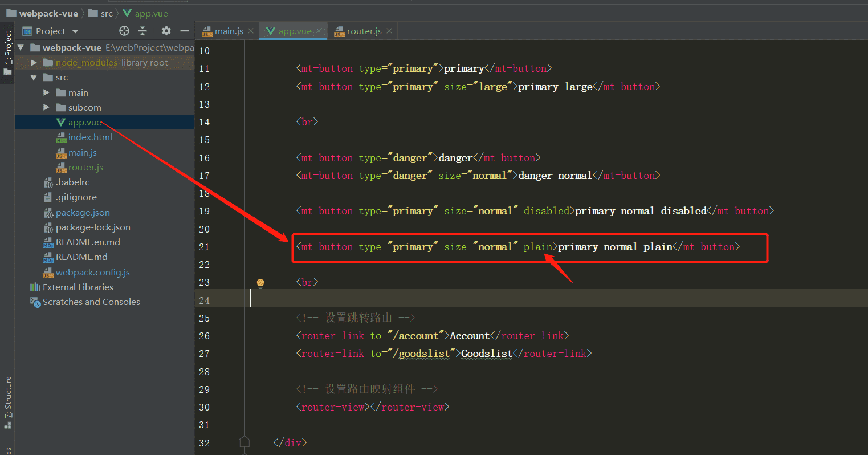Click the locate/scroll from source icon

pyautogui.click(x=124, y=31)
